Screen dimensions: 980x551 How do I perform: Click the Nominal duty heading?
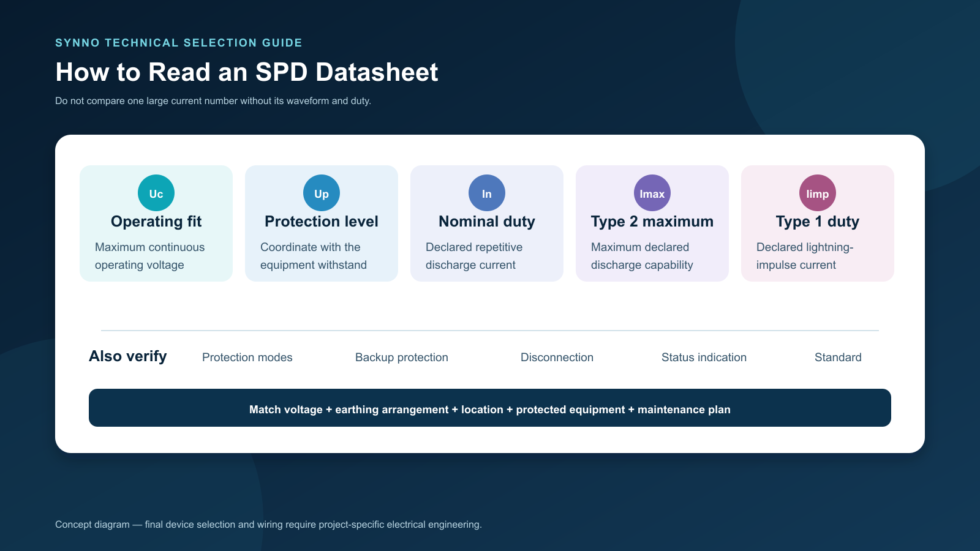(487, 222)
